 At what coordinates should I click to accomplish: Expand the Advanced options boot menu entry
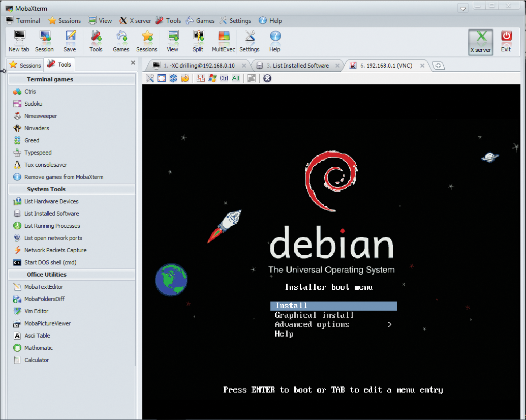point(312,324)
